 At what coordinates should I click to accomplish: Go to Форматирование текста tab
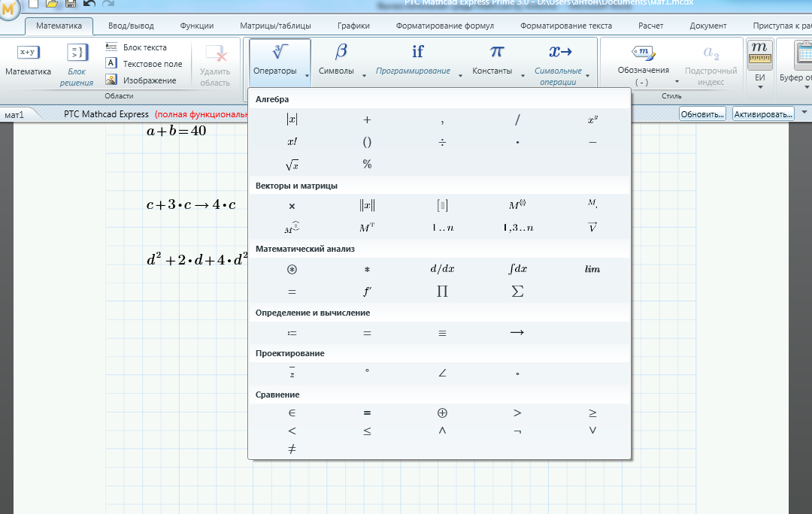click(x=566, y=26)
